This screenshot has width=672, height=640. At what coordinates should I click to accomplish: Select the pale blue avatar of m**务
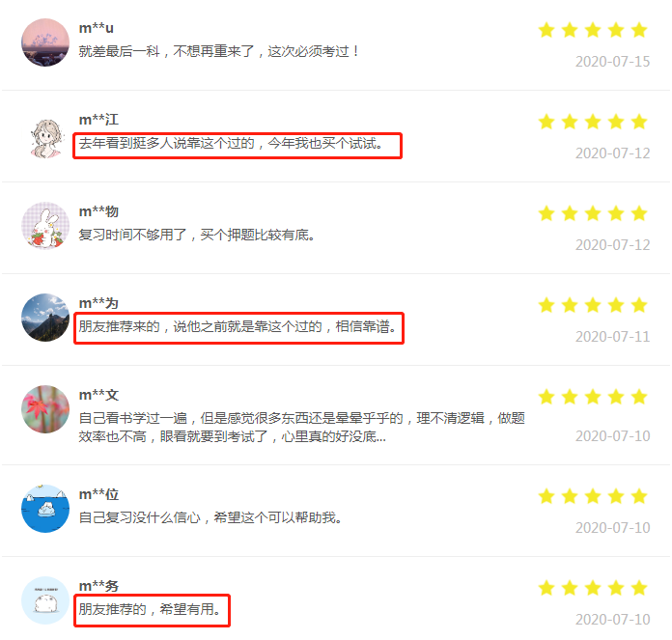point(45,600)
